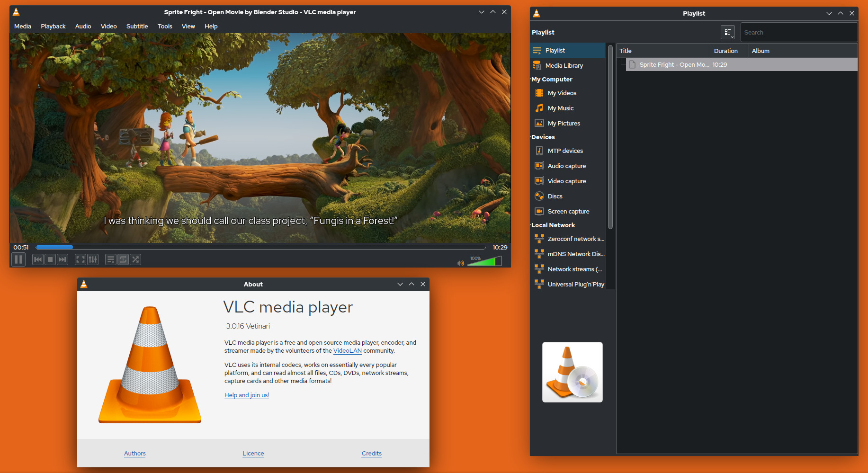View the Licence in the About dialog

253,453
